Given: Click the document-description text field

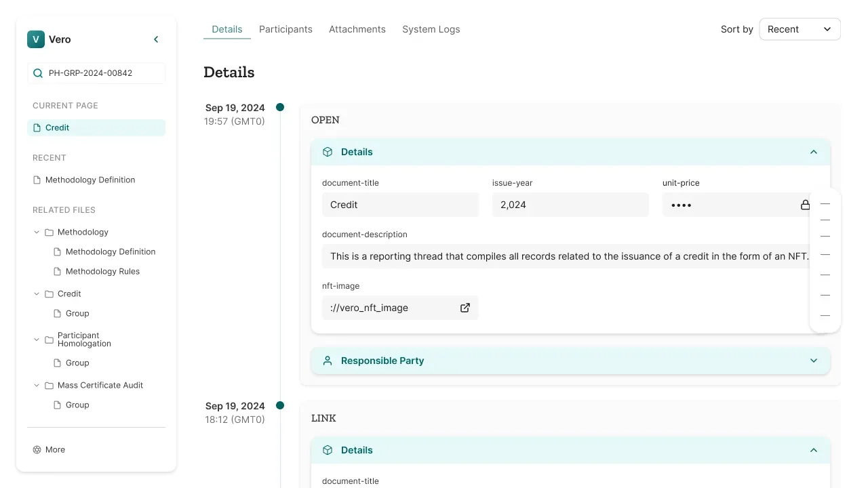Looking at the screenshot, I should click(570, 256).
